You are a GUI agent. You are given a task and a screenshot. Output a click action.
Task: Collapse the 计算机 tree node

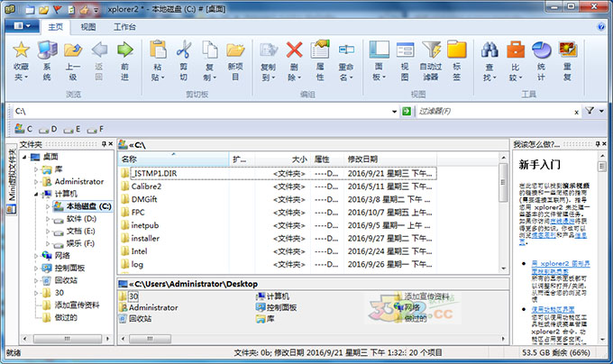pyautogui.click(x=36, y=194)
